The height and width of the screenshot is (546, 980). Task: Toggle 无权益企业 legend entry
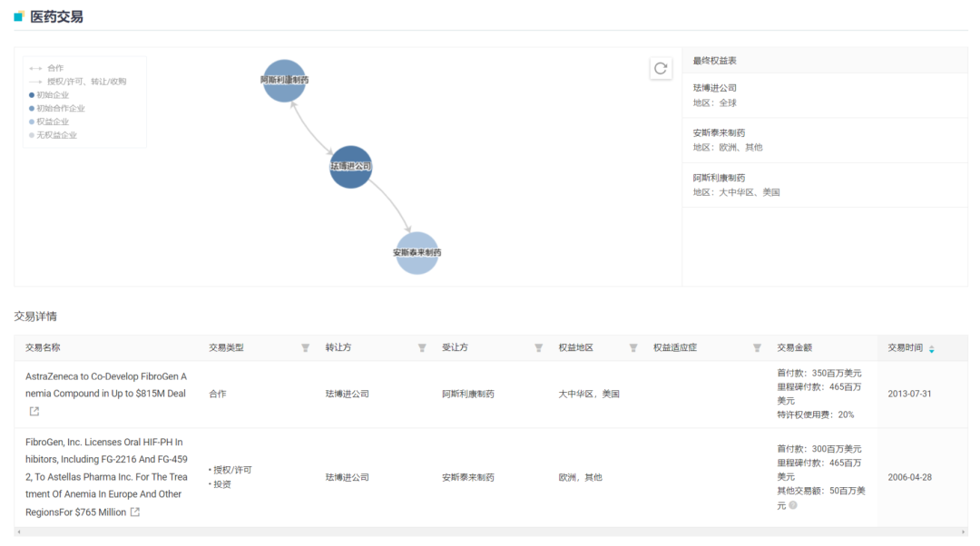point(54,135)
